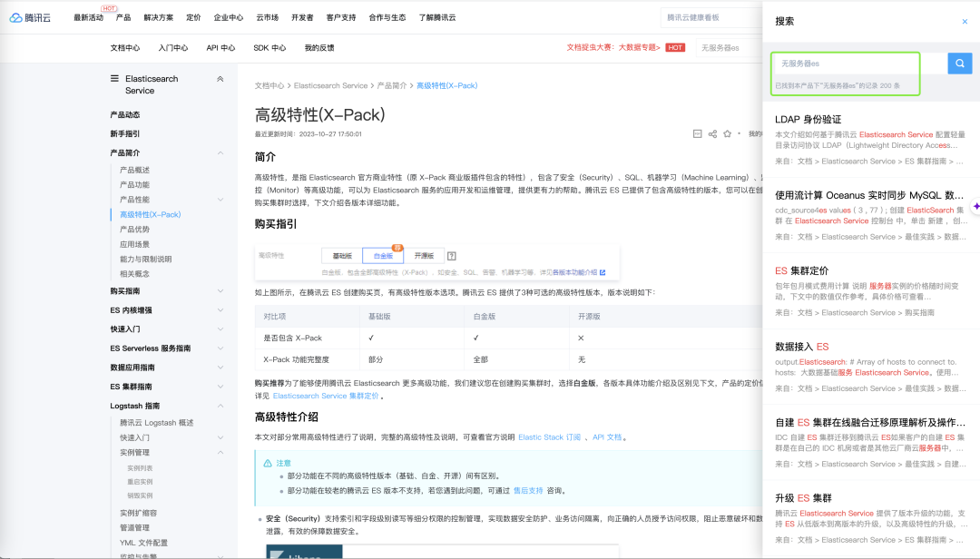The width and height of the screenshot is (980, 559).
Task: Open the Elastic Stack 订阅 link
Action: (x=549, y=437)
